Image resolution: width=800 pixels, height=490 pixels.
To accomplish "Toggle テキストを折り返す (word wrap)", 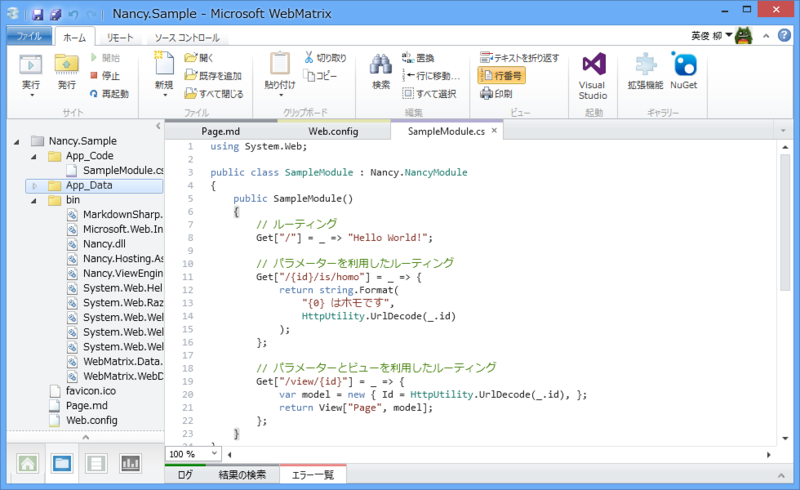I will coord(520,58).
